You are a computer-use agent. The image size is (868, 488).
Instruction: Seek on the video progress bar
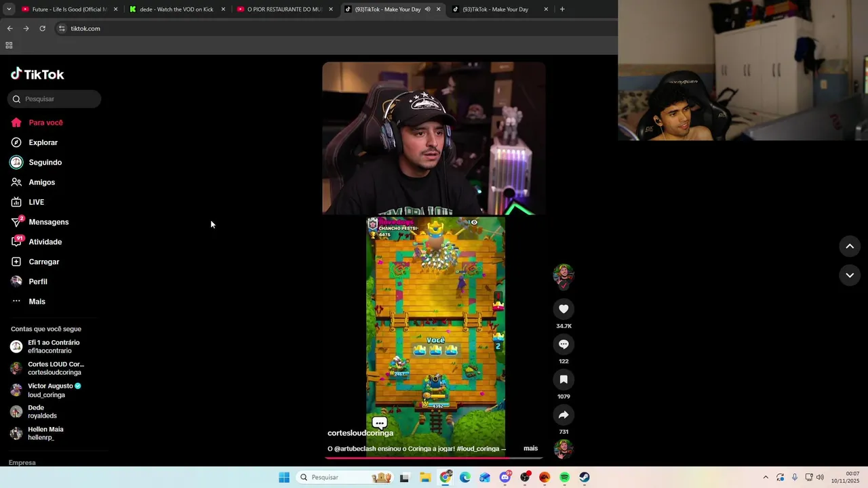pyautogui.click(x=434, y=458)
